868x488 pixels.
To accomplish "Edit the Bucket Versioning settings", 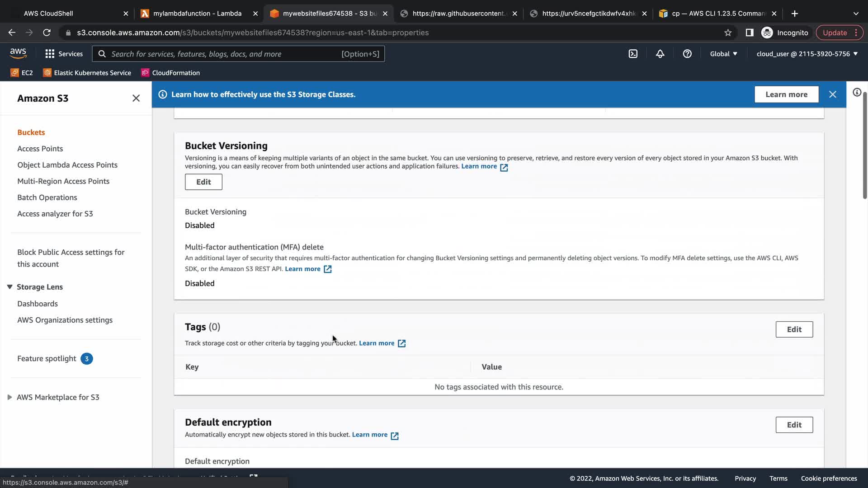I will coord(203,182).
